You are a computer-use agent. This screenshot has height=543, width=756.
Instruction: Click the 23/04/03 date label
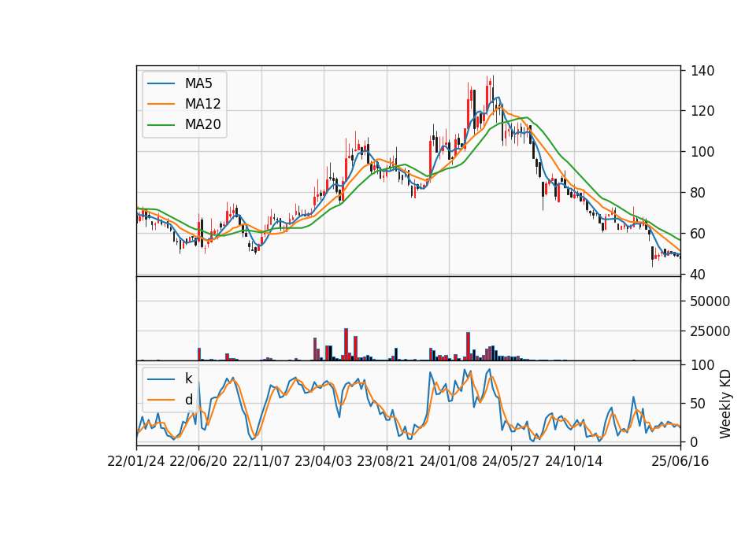(x=324, y=461)
